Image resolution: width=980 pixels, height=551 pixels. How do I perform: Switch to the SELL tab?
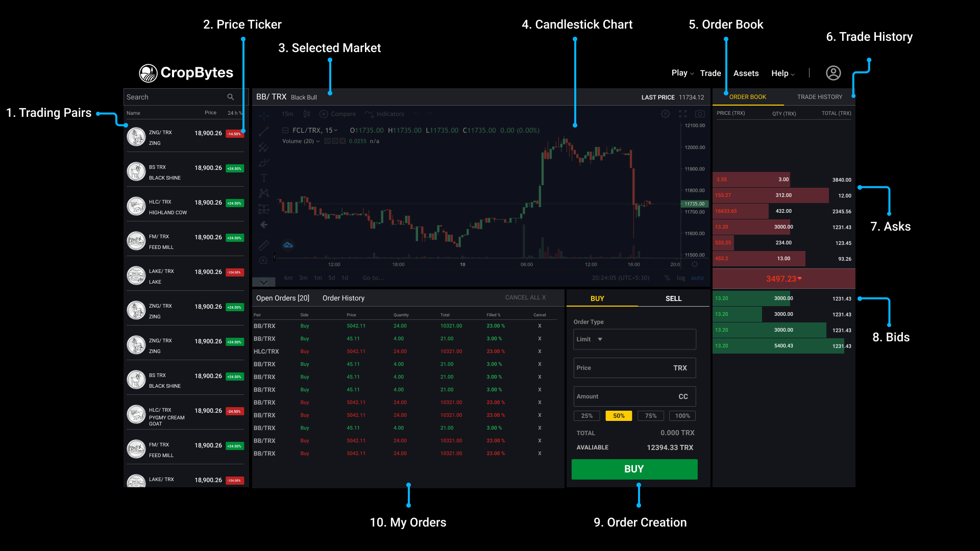click(673, 298)
